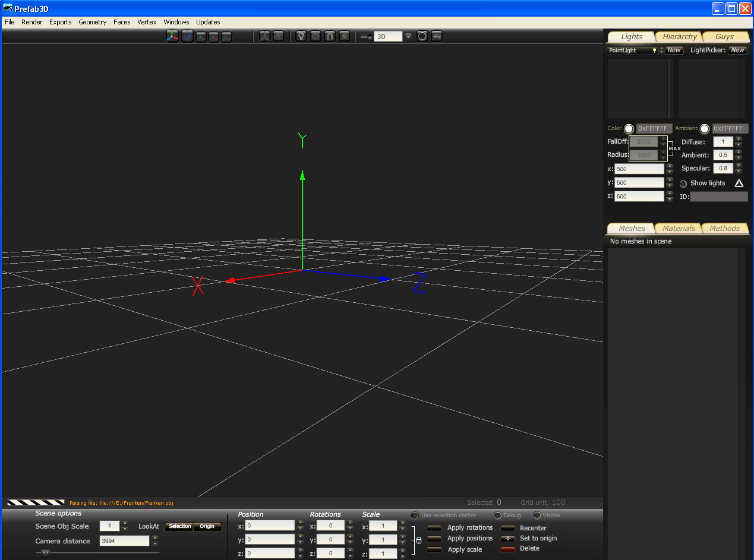Click the scale lock icon
Image resolution: width=754 pixels, height=560 pixels.
[x=418, y=540]
